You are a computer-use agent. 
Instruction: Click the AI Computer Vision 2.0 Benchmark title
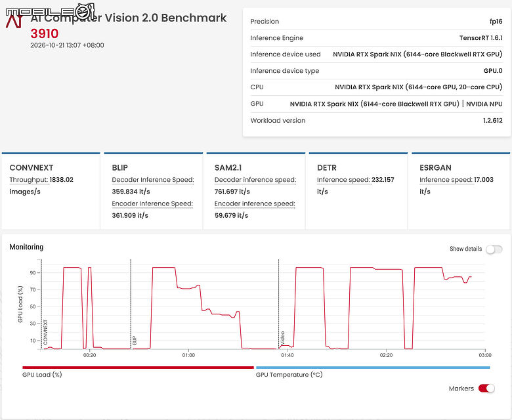click(128, 18)
